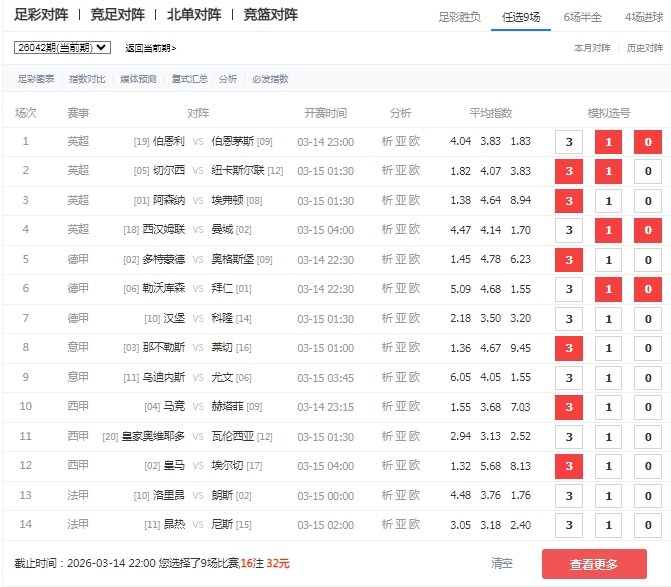The width and height of the screenshot is (671, 587).
Task: Click the 返回当前期 link
Action: pyautogui.click(x=150, y=48)
